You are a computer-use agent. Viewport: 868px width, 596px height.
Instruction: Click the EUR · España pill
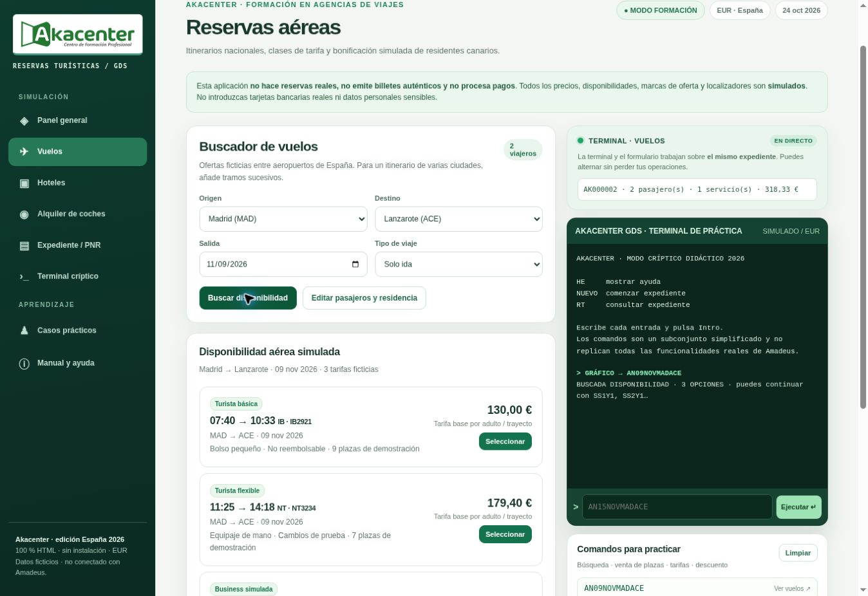(x=740, y=10)
